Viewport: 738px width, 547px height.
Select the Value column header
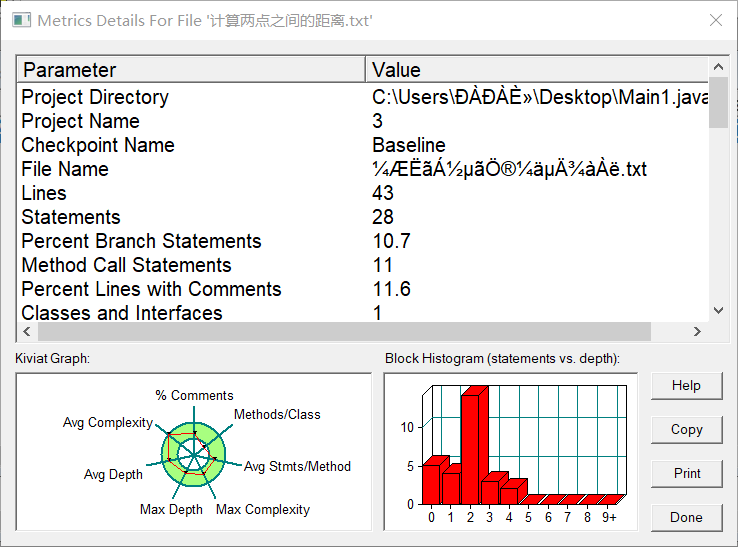tap(537, 70)
